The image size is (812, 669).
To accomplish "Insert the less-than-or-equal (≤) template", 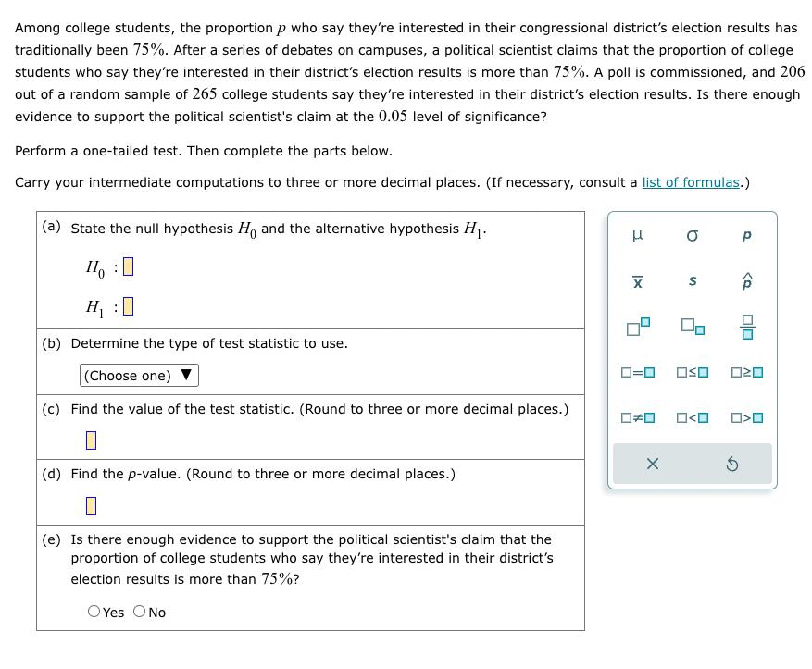I will click(x=693, y=372).
